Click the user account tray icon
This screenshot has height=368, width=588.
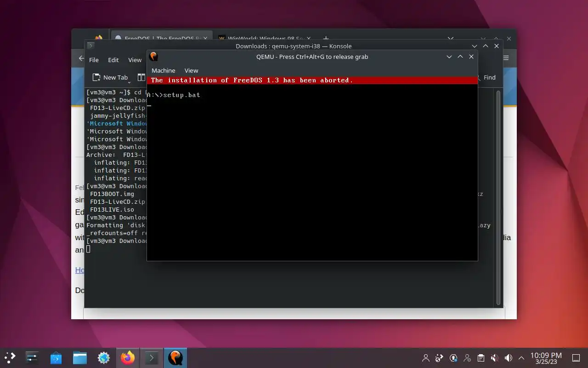pos(426,358)
